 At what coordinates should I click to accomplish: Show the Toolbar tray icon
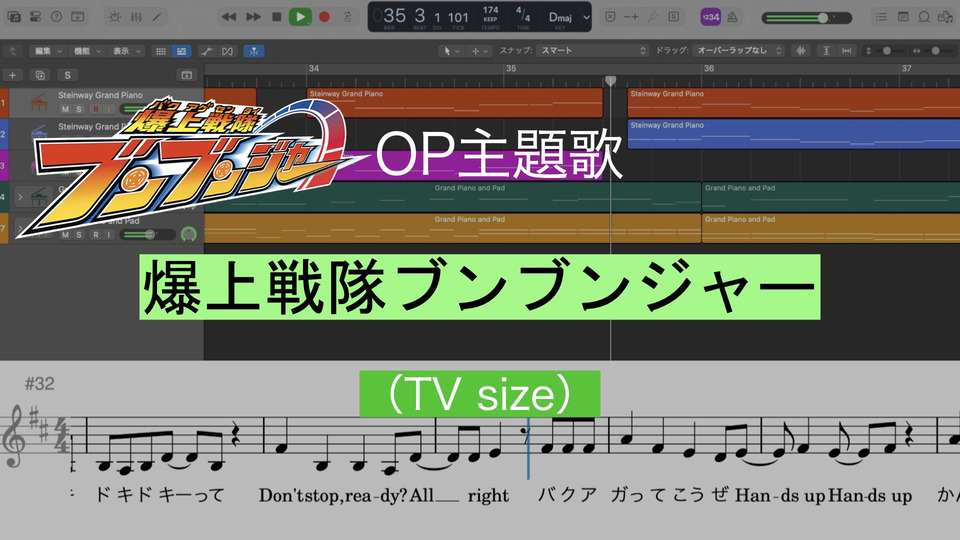[78, 17]
